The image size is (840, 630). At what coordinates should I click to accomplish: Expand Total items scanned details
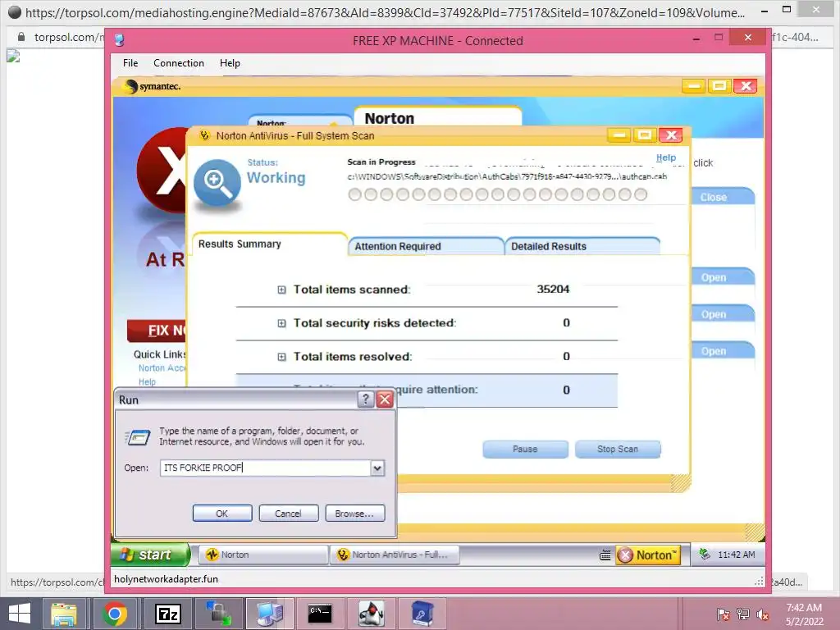point(282,290)
